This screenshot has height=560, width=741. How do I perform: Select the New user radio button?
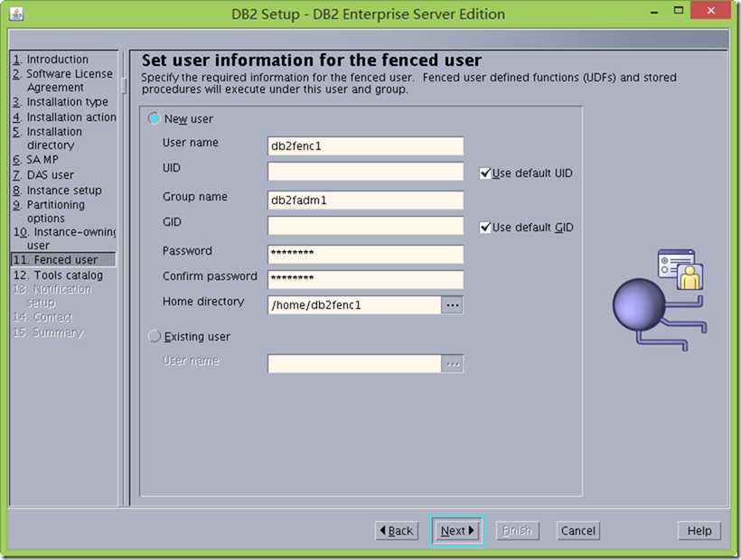pos(154,118)
